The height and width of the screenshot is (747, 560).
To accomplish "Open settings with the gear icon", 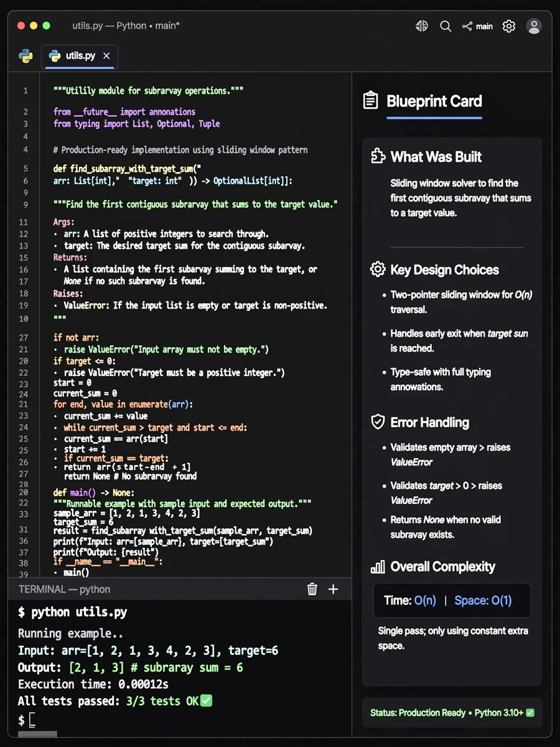I will (x=509, y=26).
